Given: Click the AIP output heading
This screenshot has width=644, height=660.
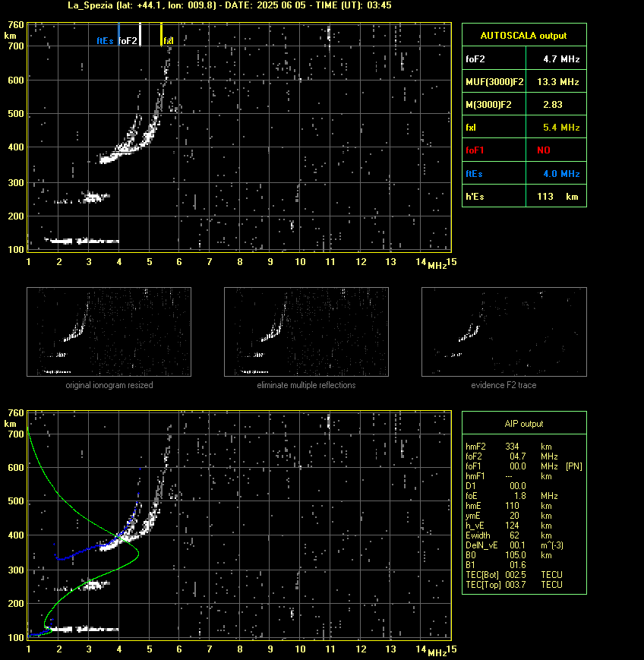Looking at the screenshot, I should tap(523, 424).
